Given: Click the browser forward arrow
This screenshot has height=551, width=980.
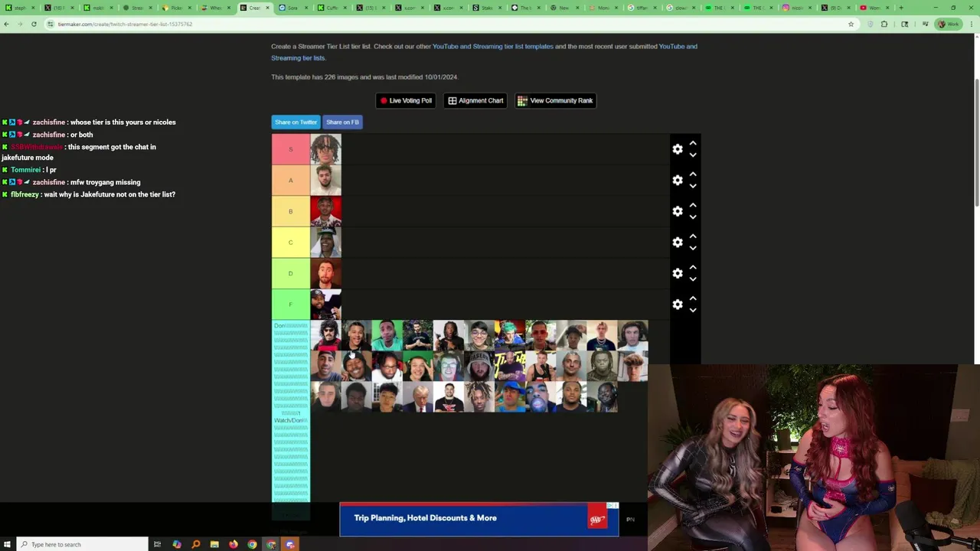Looking at the screenshot, I should point(20,24).
